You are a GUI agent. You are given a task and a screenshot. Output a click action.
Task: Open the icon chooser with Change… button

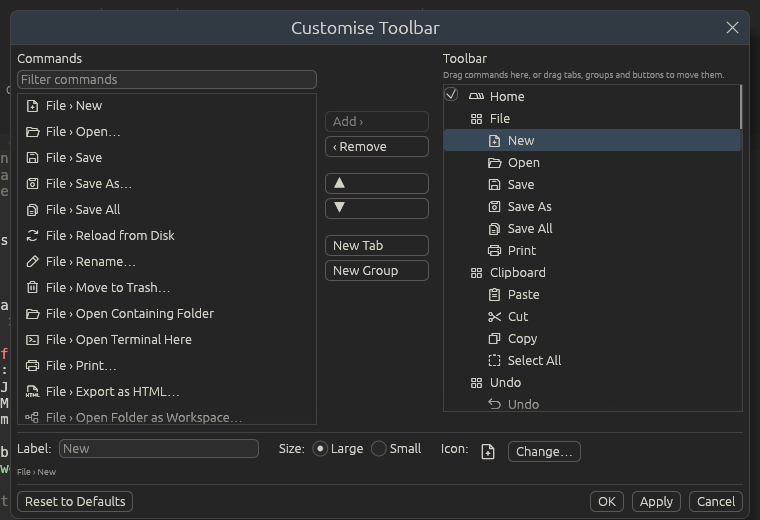click(x=544, y=452)
